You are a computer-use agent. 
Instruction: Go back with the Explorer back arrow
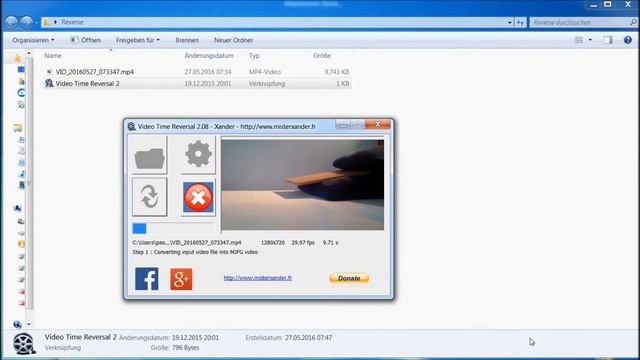coord(11,22)
